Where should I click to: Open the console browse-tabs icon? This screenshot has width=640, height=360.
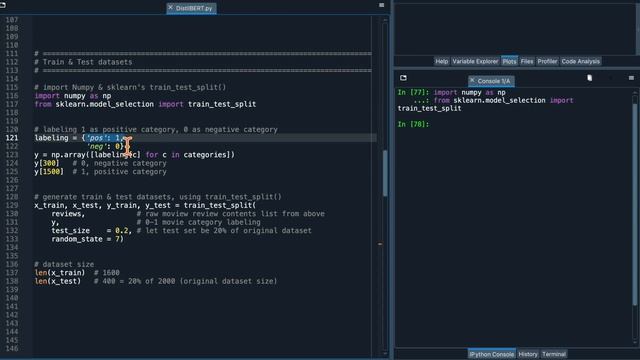[x=403, y=78]
